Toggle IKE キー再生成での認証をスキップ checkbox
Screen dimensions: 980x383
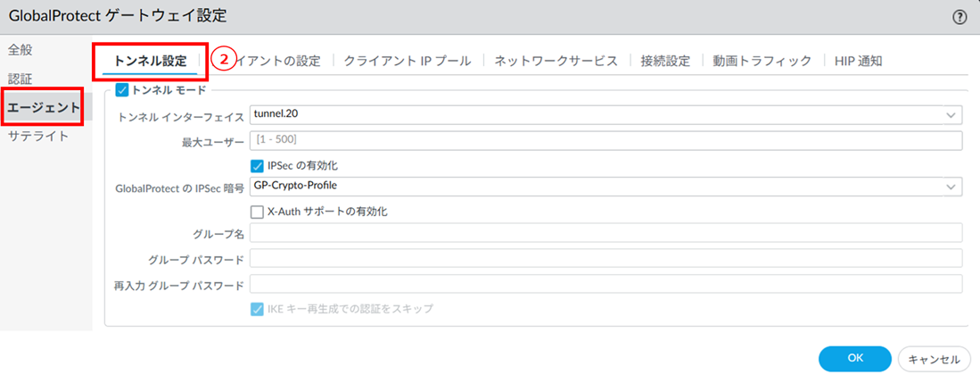[258, 308]
